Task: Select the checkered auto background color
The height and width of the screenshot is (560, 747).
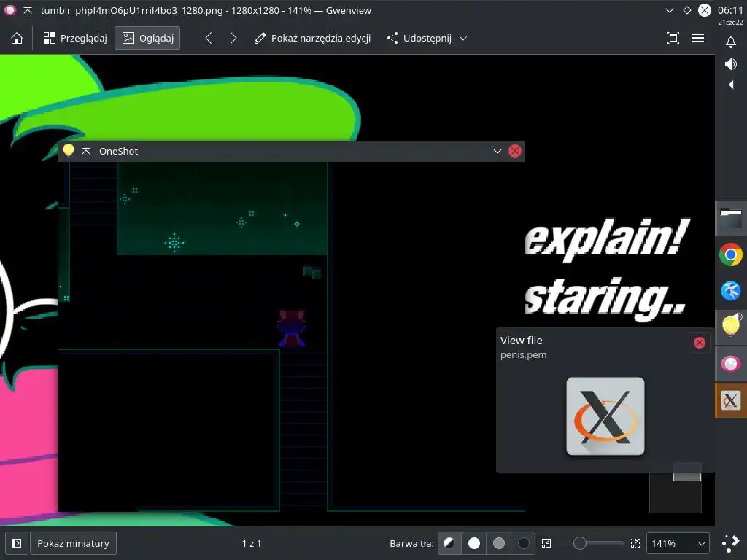Action: pos(449,543)
